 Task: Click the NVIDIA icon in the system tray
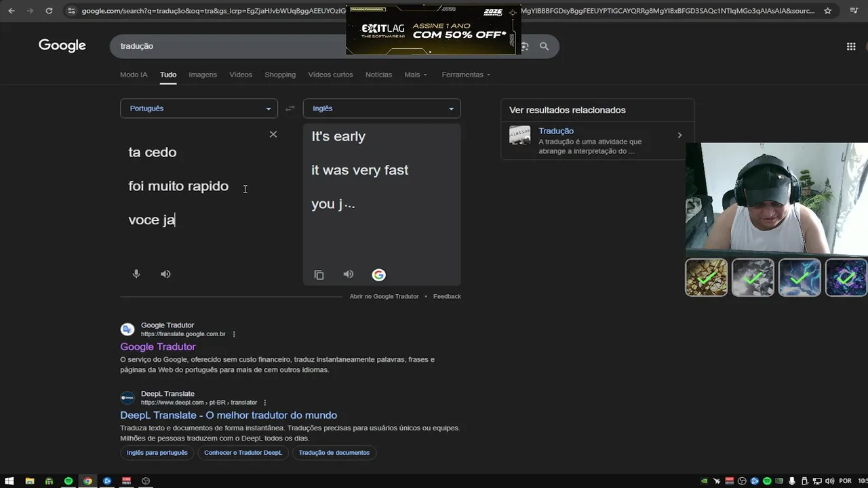pyautogui.click(x=705, y=481)
